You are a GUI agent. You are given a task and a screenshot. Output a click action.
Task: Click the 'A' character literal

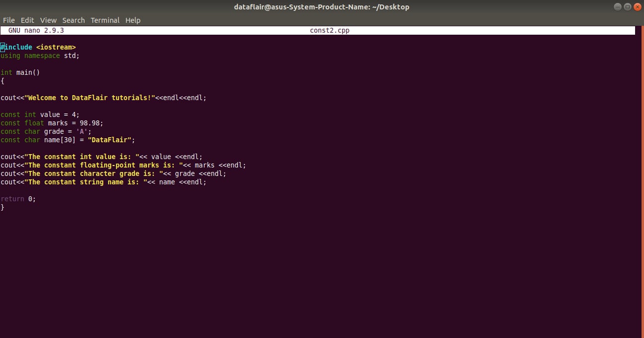tap(82, 131)
